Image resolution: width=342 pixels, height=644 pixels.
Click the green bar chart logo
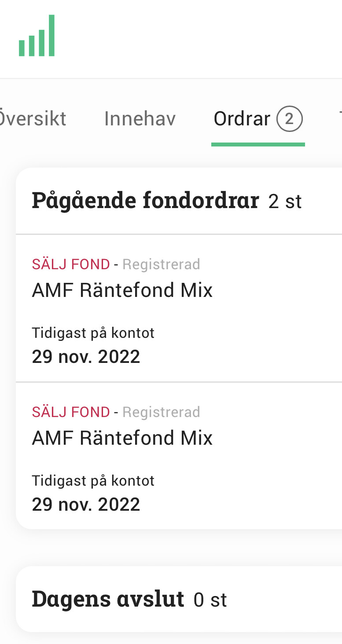pos(37,36)
